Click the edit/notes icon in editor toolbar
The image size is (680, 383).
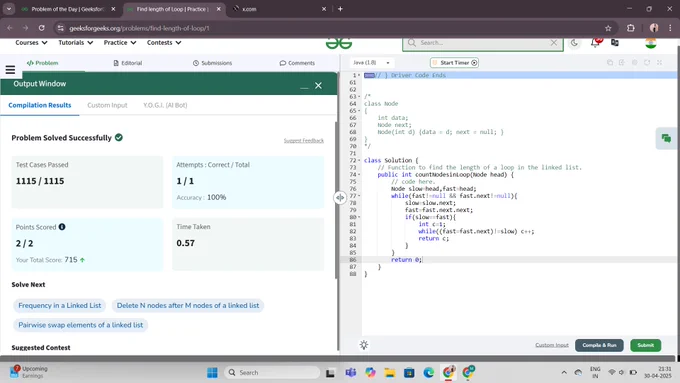[621, 62]
